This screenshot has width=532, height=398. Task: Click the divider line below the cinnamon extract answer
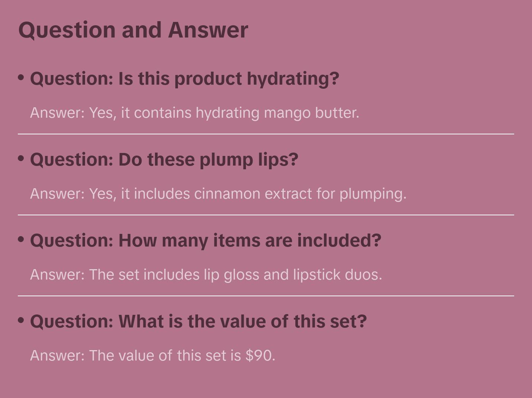(266, 215)
